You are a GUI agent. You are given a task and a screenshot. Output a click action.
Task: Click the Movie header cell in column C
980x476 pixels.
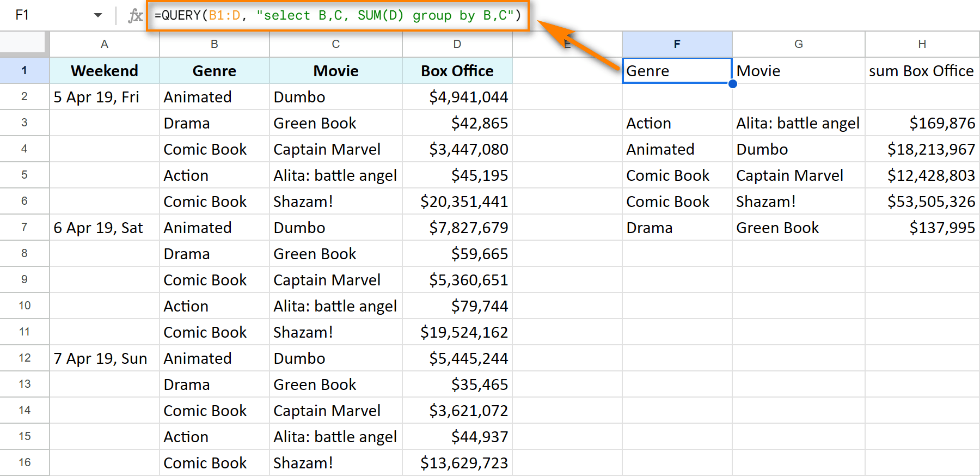[336, 71]
